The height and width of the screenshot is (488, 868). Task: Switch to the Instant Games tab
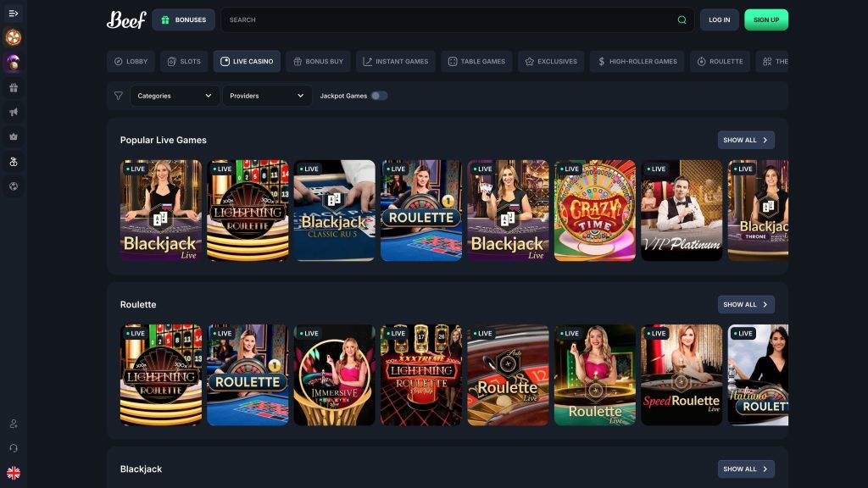(x=396, y=61)
